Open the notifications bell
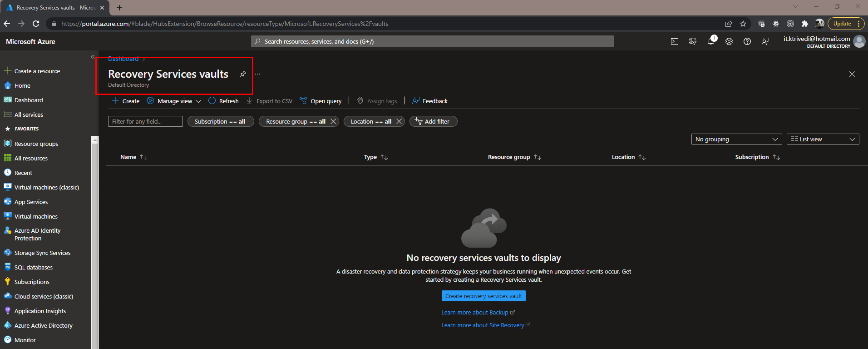This screenshot has height=349, width=868. (x=711, y=41)
